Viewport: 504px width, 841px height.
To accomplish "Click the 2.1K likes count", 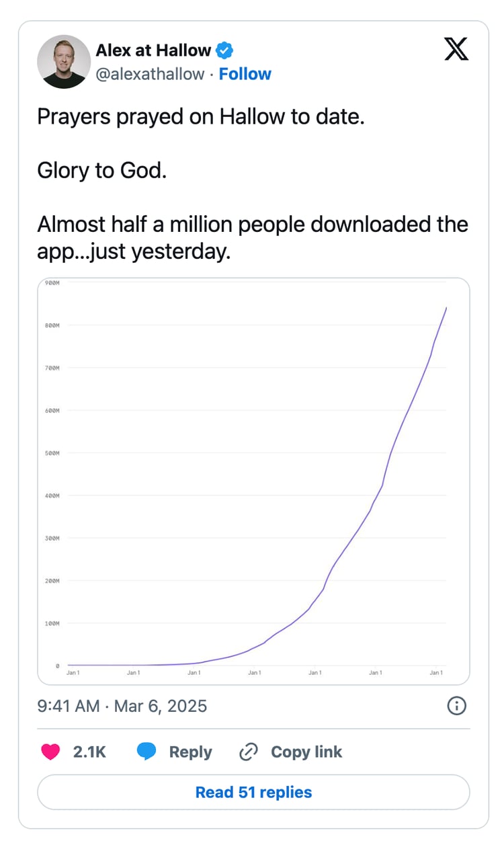I will click(x=89, y=752).
